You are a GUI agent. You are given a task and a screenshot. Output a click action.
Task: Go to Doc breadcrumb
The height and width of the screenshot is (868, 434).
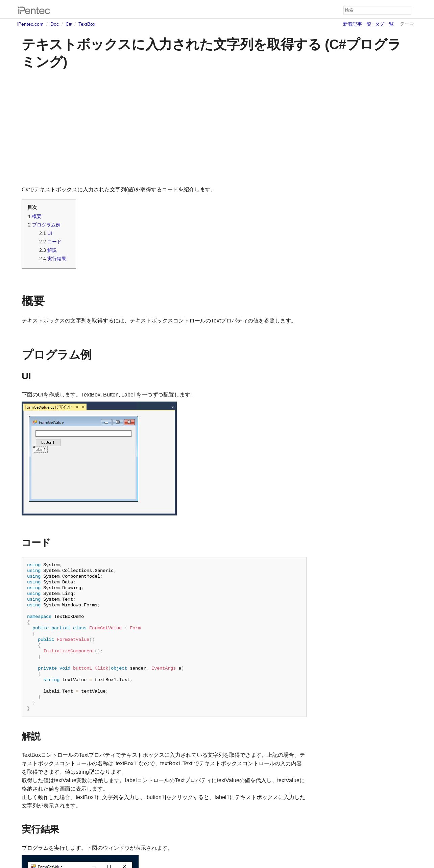(x=54, y=24)
